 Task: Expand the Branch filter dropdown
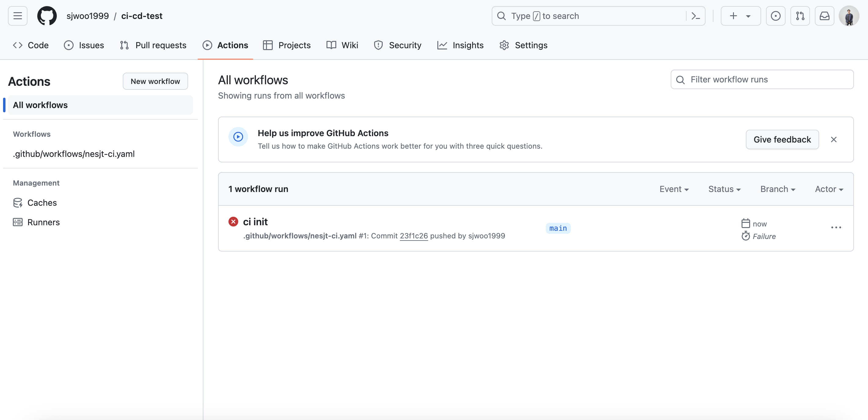pyautogui.click(x=778, y=189)
